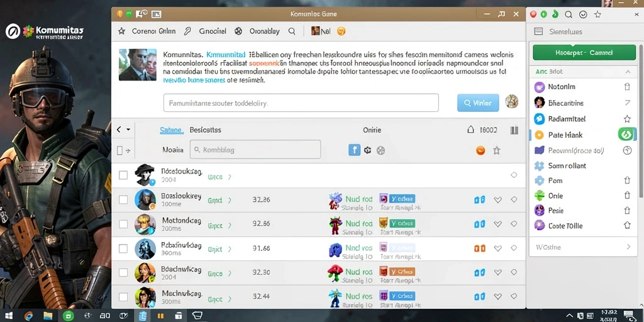644x322 pixels.
Task: Tick the checkbox for Pdxdnwlkdag row
Action: click(x=123, y=248)
